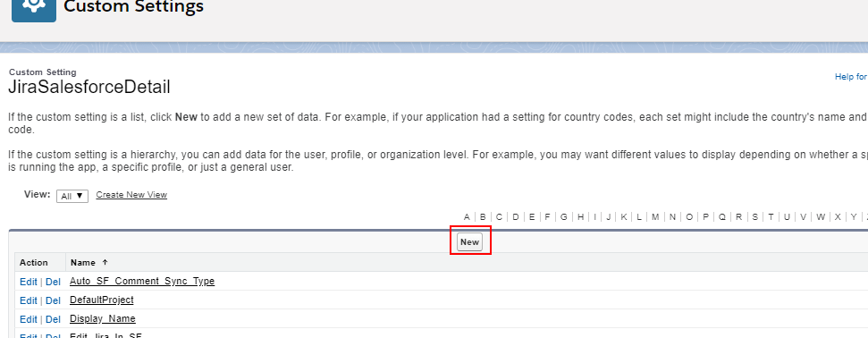Filter list by letter X
Screen dimensions: 868x338
(838, 216)
